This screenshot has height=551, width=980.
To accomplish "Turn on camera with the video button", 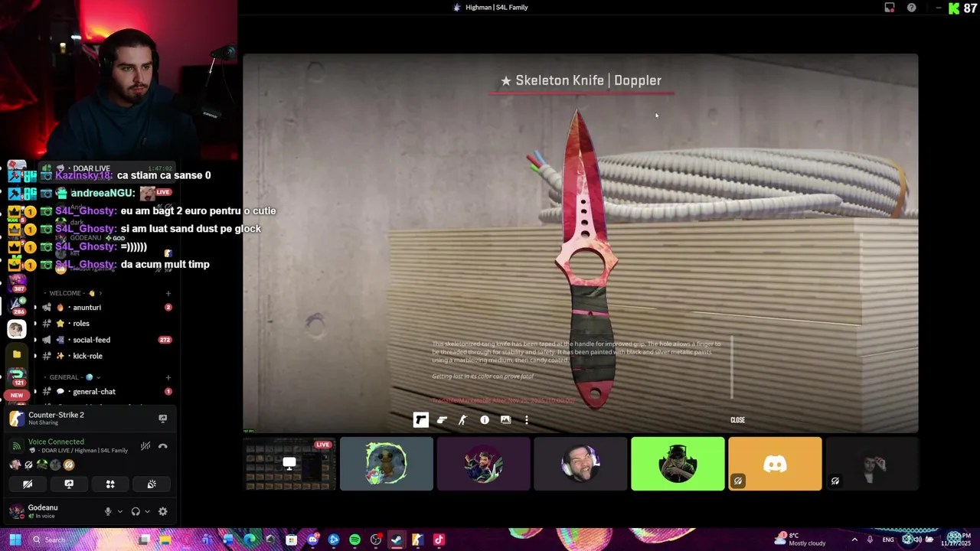I will [28, 484].
